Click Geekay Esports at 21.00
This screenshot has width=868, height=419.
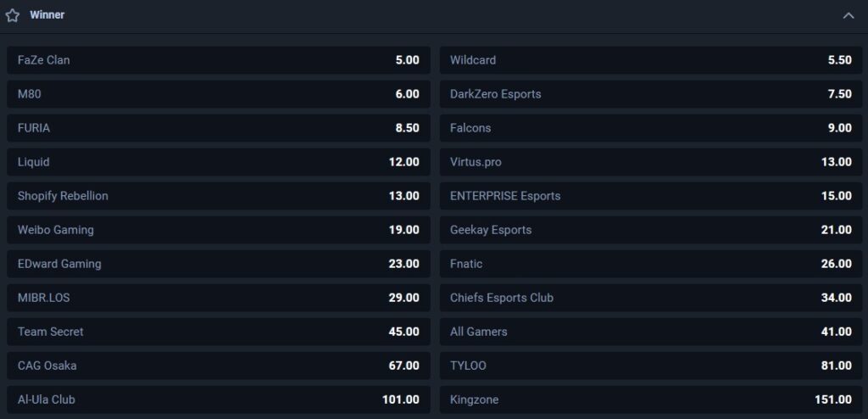651,230
